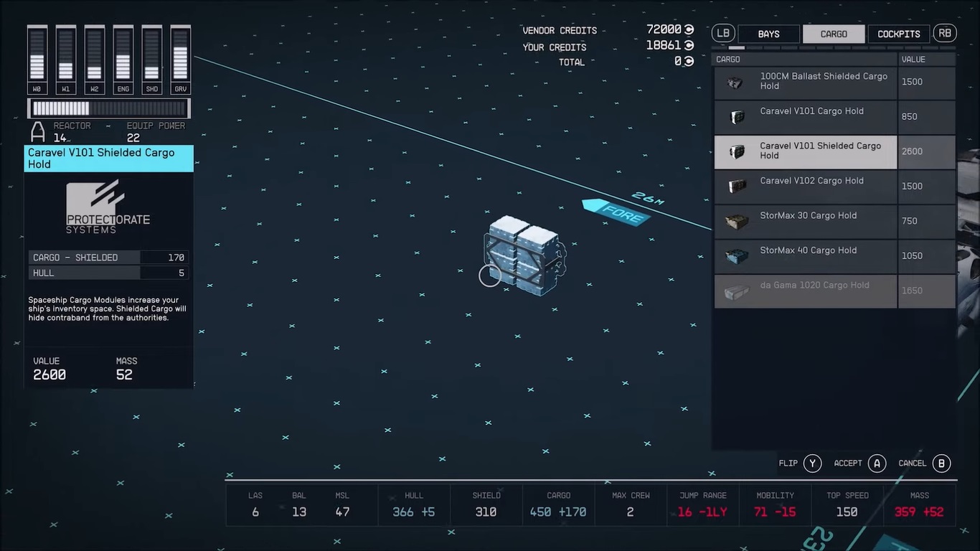Click the RB shoulder button icon

tap(945, 33)
